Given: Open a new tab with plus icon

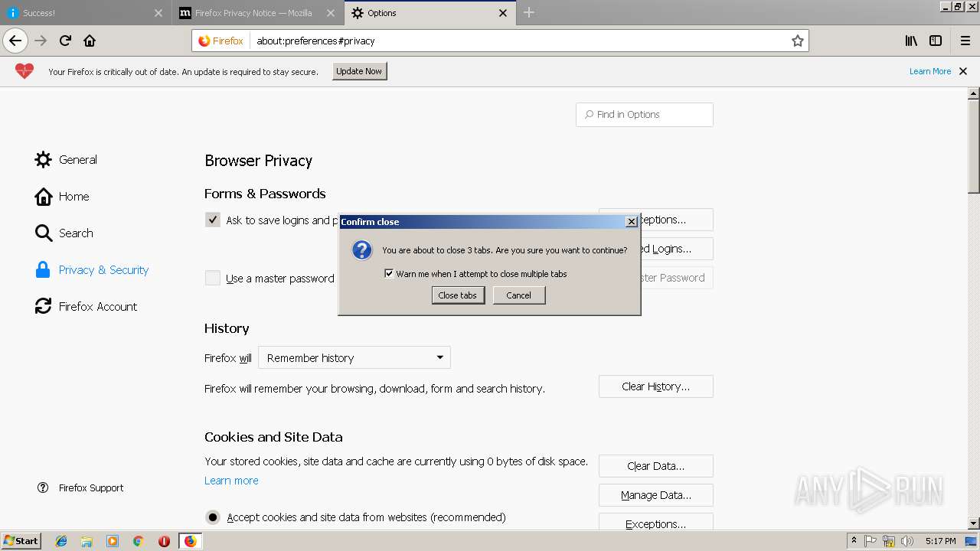Looking at the screenshot, I should coord(529,12).
